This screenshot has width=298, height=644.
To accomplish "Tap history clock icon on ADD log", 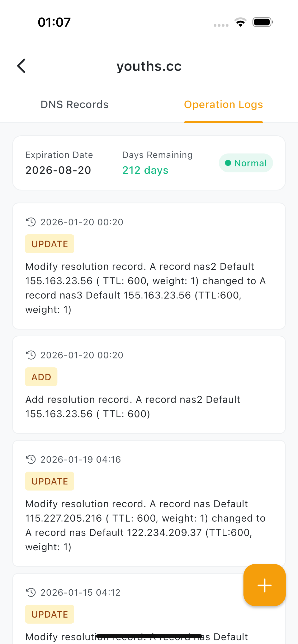I will (x=31, y=355).
